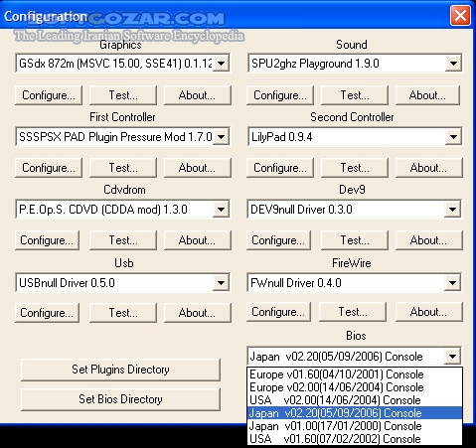Open the Cdvdrom plugin dropdown
The height and width of the screenshot is (448, 476).
pyautogui.click(x=221, y=209)
